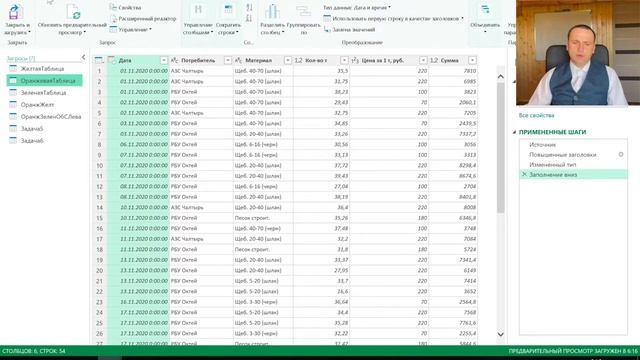
Task: Select the ЖелтаяТаблица query
Action: pyautogui.click(x=44, y=69)
